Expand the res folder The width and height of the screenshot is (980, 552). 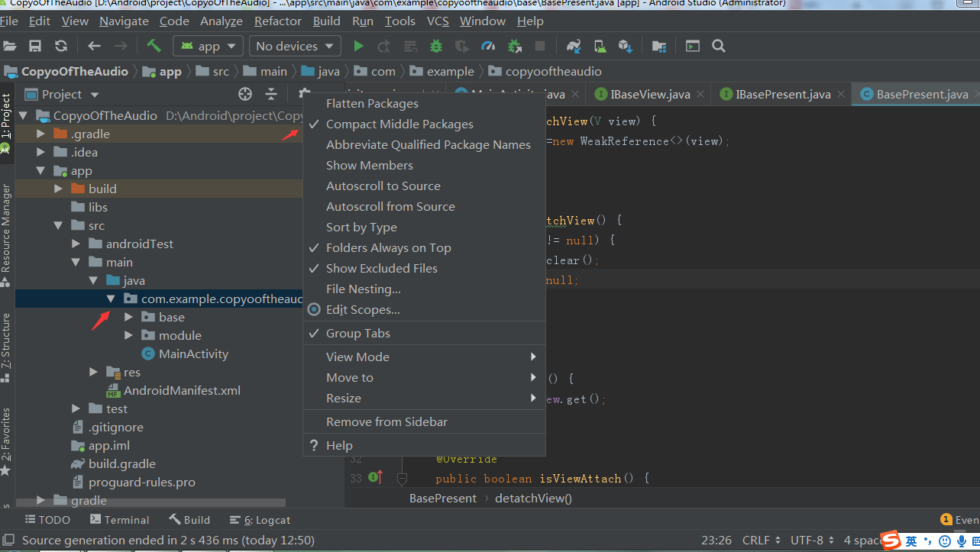point(93,372)
